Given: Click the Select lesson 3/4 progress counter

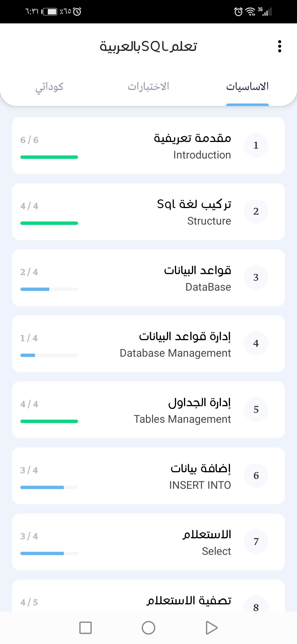Looking at the screenshot, I should (x=29, y=536).
